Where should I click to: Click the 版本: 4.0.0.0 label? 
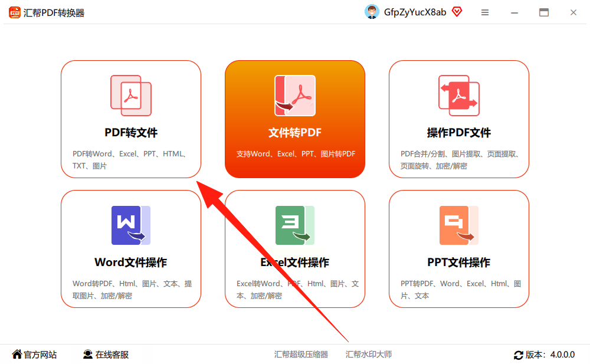[x=550, y=355]
